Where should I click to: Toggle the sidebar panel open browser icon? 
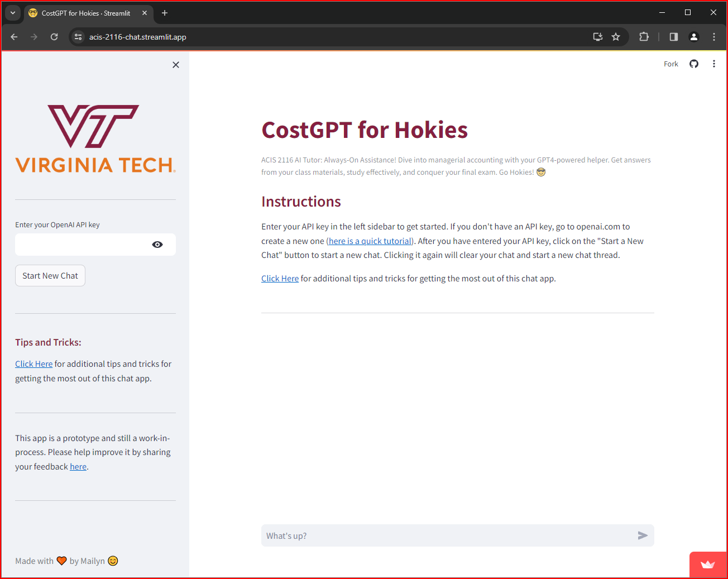pos(673,37)
